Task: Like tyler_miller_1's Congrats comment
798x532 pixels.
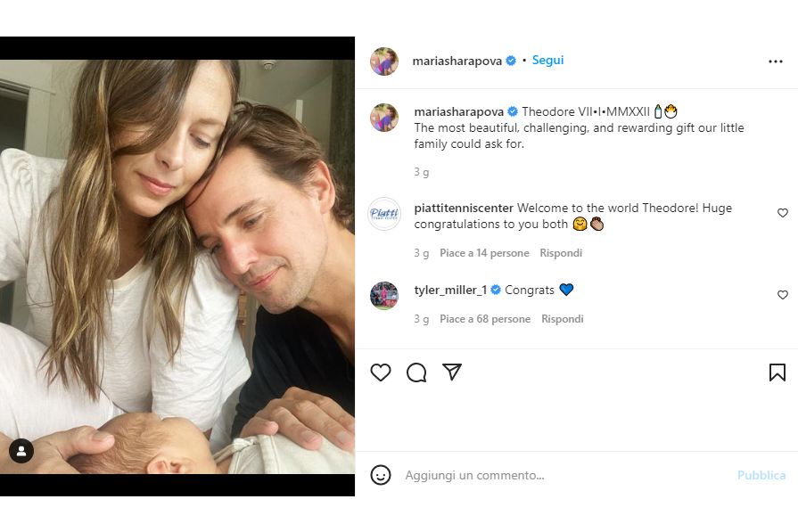Action: point(783,295)
